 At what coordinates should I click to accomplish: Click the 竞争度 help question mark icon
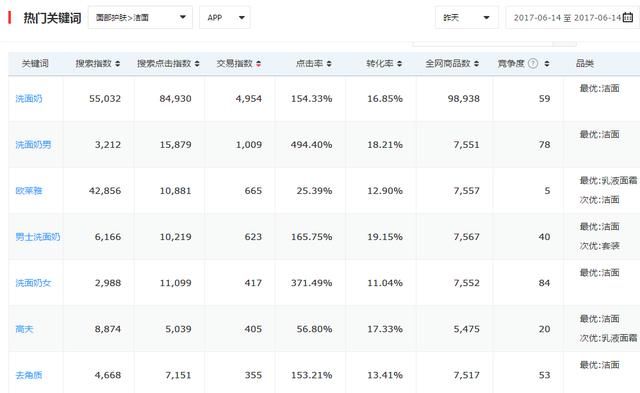click(533, 63)
